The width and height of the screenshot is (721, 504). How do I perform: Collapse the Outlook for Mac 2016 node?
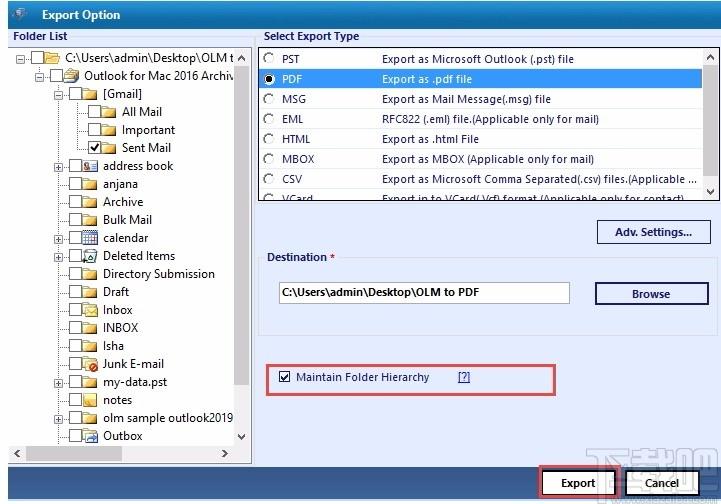tap(40, 77)
